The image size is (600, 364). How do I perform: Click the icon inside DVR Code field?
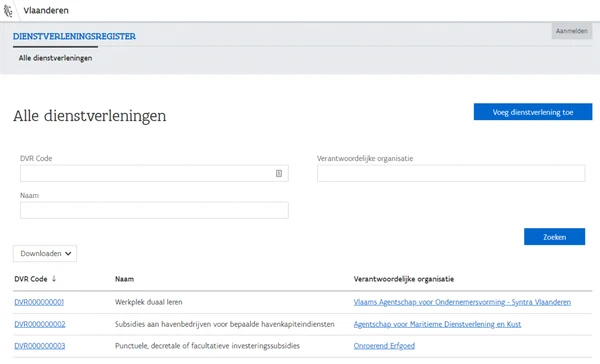[x=279, y=173]
